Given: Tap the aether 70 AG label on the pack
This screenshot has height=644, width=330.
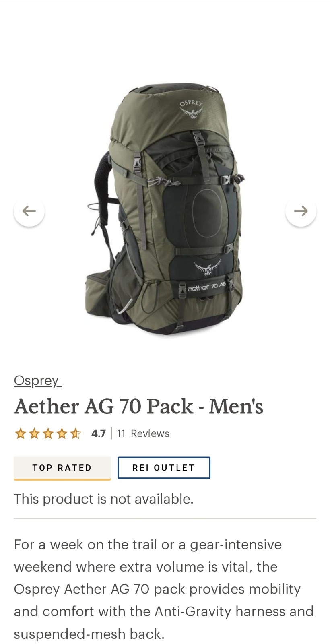Looking at the screenshot, I should 206,287.
